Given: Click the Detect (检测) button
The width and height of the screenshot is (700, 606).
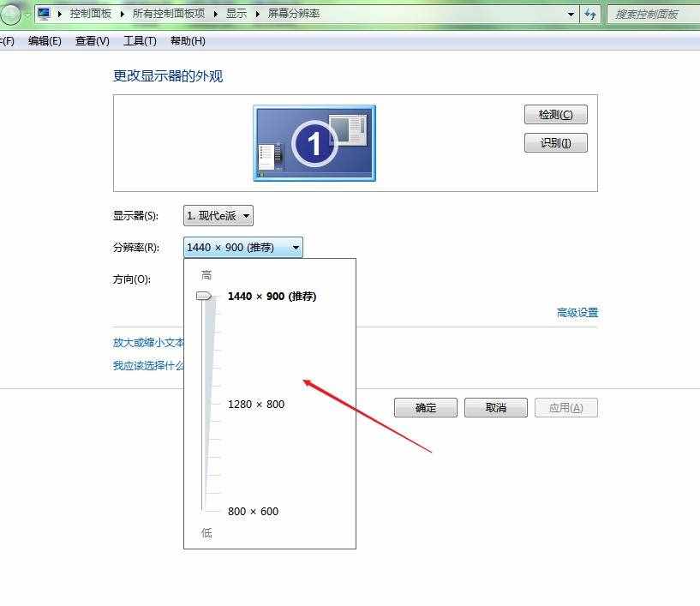Looking at the screenshot, I should [556, 115].
